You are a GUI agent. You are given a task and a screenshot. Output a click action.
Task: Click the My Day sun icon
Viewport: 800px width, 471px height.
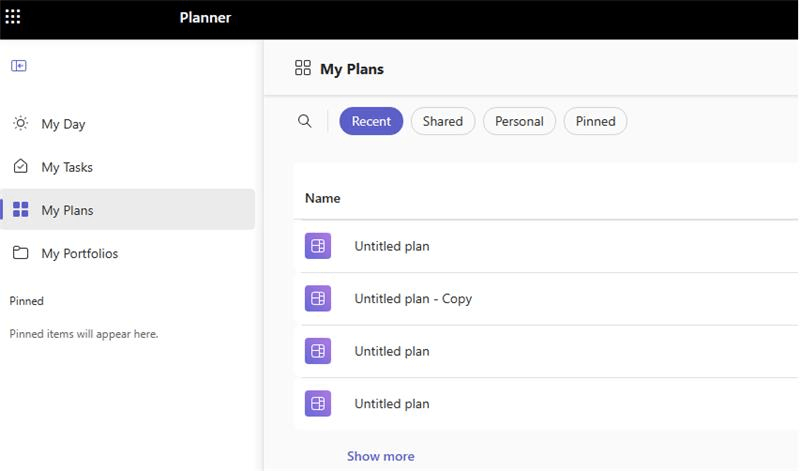click(x=20, y=123)
